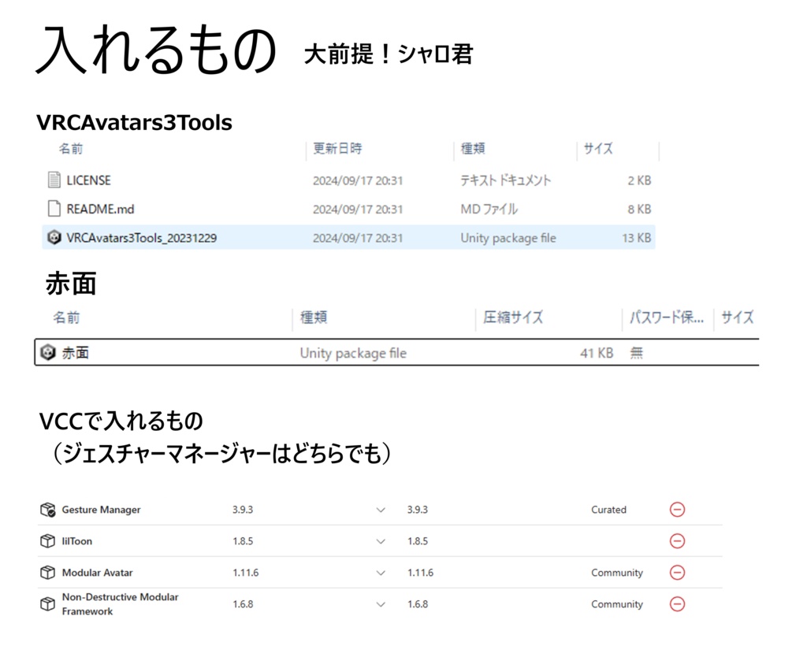The image size is (807, 672).
Task: Expand the Modular Avatar version dropdown
Action: [x=381, y=573]
